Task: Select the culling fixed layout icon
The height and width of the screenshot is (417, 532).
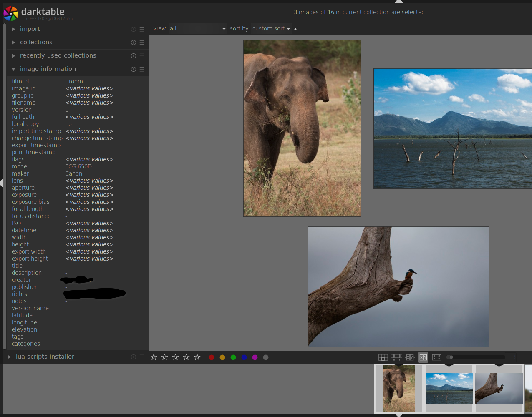Action: tap(423, 357)
